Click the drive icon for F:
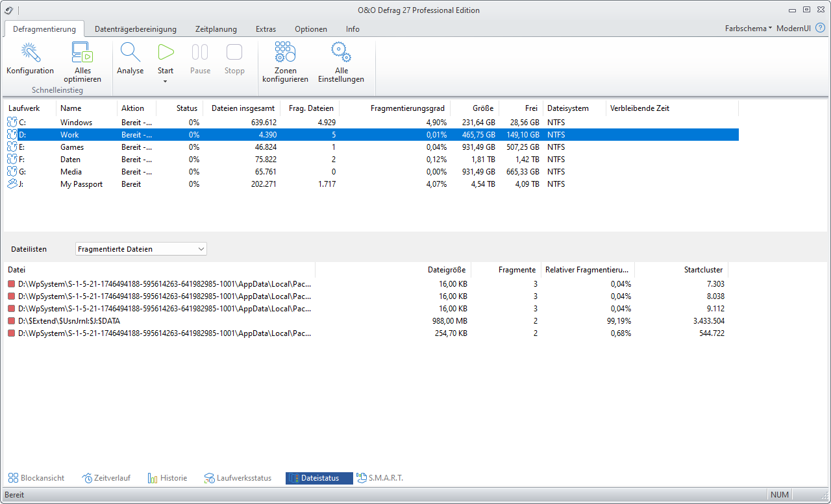Viewport: 831px width, 504px height. (12, 159)
